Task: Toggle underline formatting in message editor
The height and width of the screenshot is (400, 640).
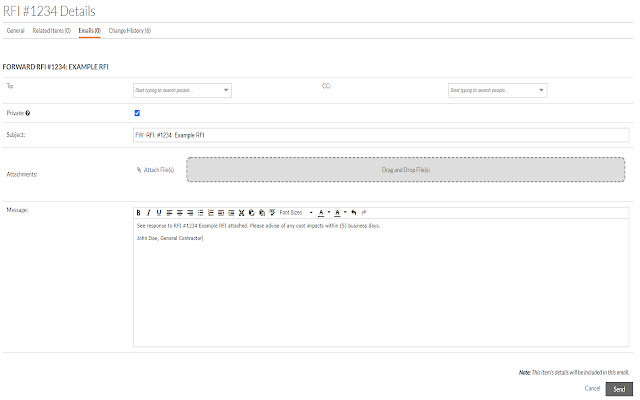Action: pos(159,213)
